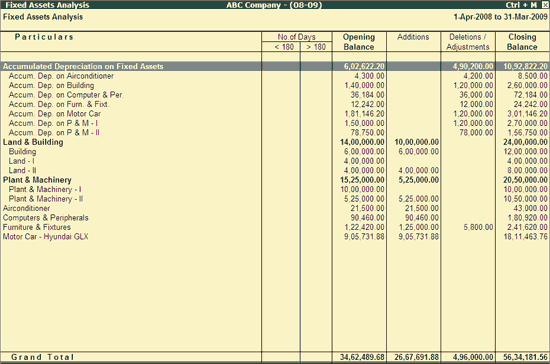Click Land & Building closing balance 24,00,000.00
This screenshot has height=364, width=550.
(525, 142)
